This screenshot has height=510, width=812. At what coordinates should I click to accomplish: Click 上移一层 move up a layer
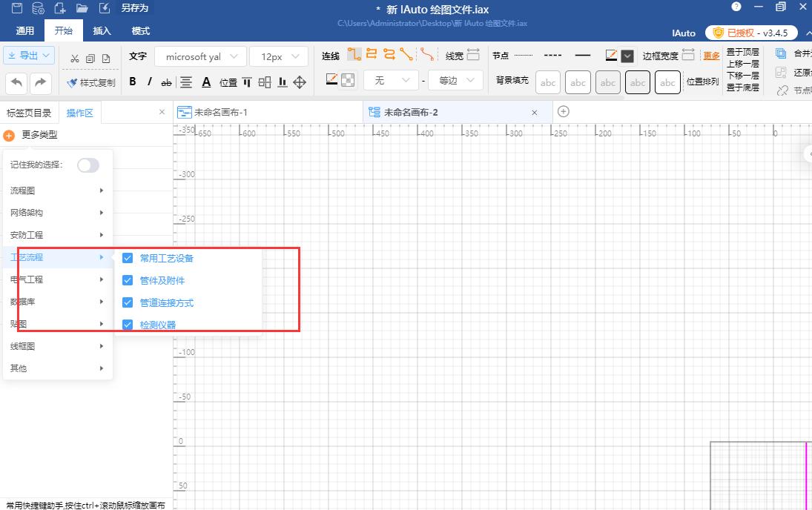[742, 64]
